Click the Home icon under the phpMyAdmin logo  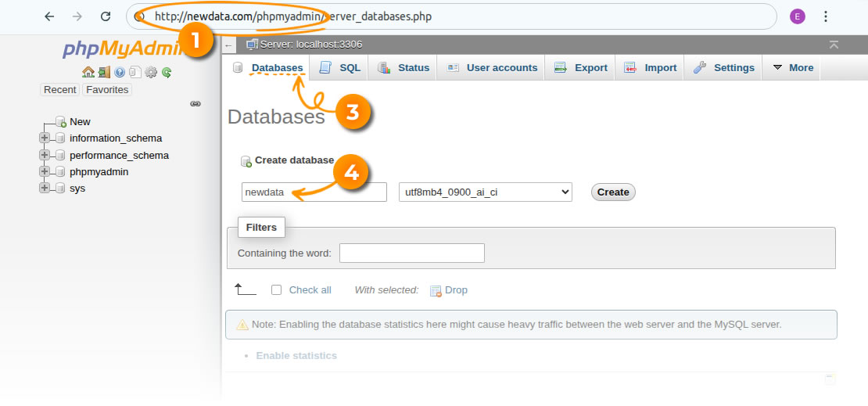pyautogui.click(x=88, y=72)
